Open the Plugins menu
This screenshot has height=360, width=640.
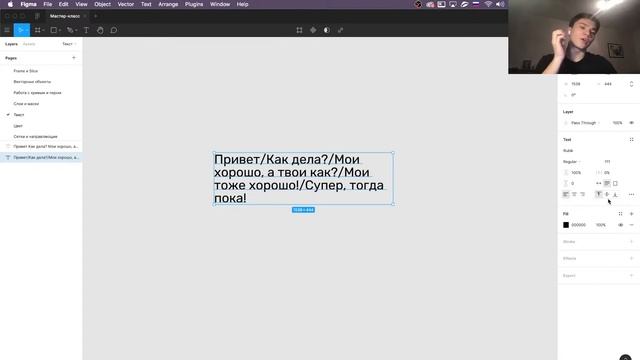194,4
